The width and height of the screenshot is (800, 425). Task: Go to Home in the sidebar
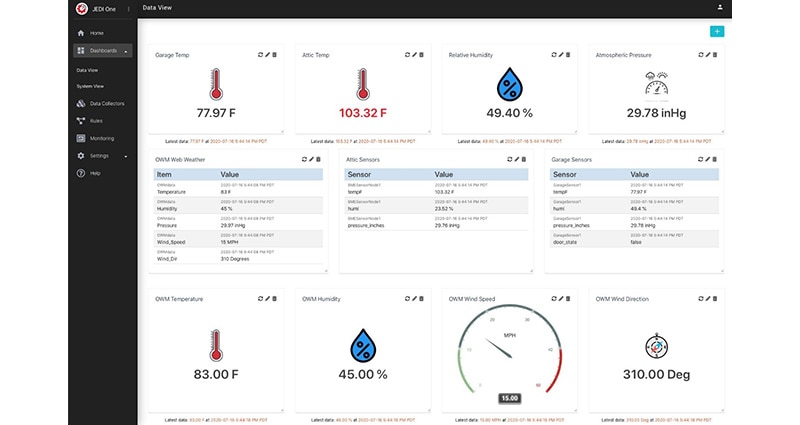[x=96, y=33]
